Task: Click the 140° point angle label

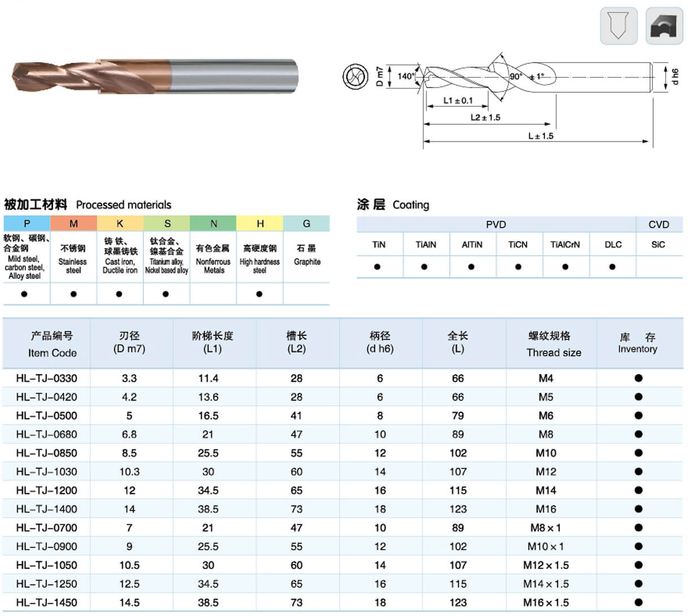Action: 405,76
